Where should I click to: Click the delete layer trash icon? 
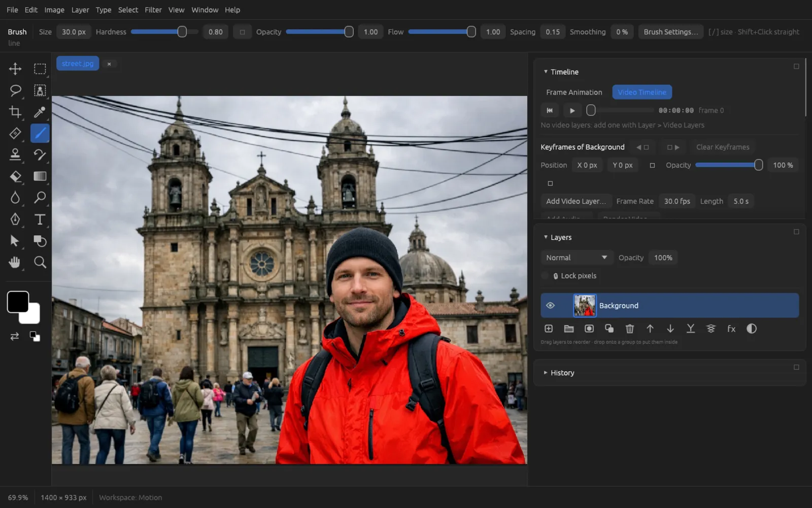[630, 329]
